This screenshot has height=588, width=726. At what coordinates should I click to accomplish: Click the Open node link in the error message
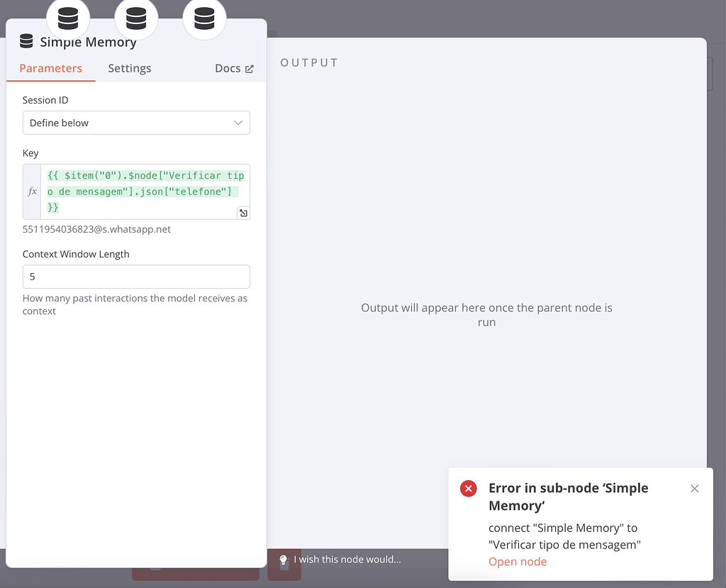click(518, 561)
